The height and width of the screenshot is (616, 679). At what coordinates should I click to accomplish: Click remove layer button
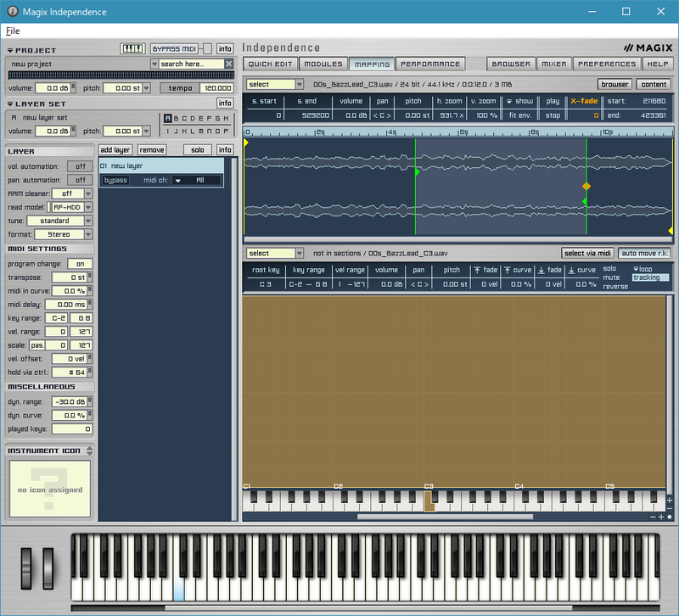(x=152, y=150)
